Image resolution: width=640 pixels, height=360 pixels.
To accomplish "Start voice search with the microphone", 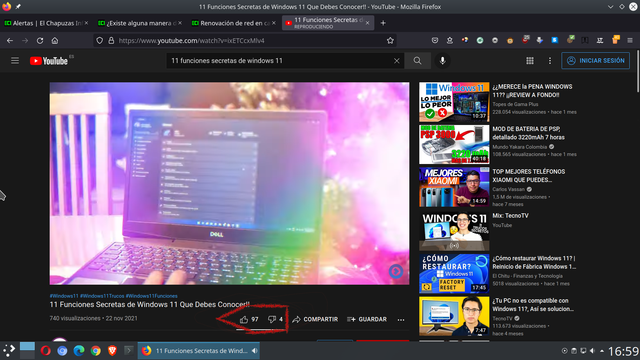I will pyautogui.click(x=442, y=61).
